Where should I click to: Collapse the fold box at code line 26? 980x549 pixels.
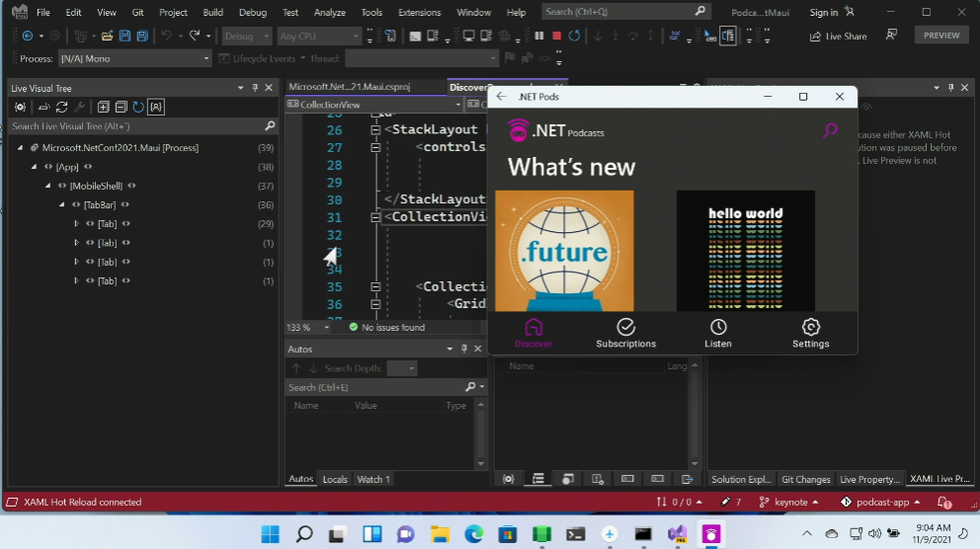pos(375,130)
